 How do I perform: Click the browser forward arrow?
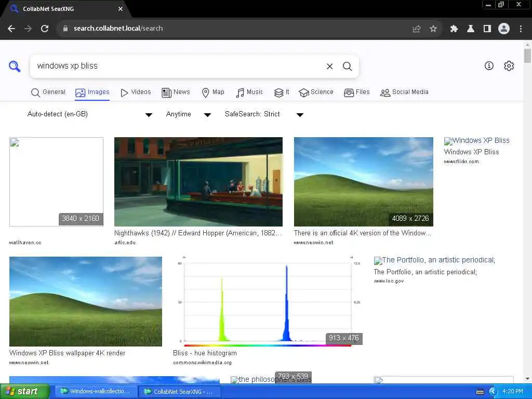[28, 29]
